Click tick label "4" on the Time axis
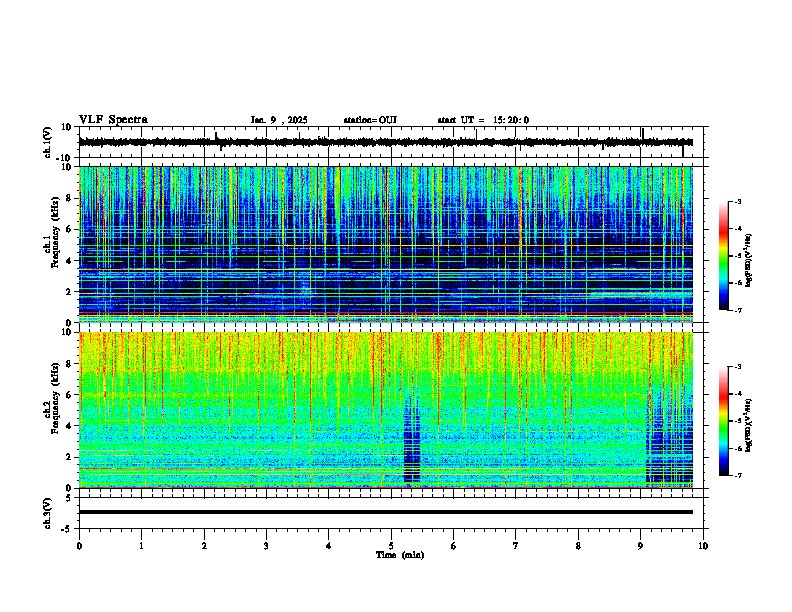The width and height of the screenshot is (792, 612). click(329, 546)
